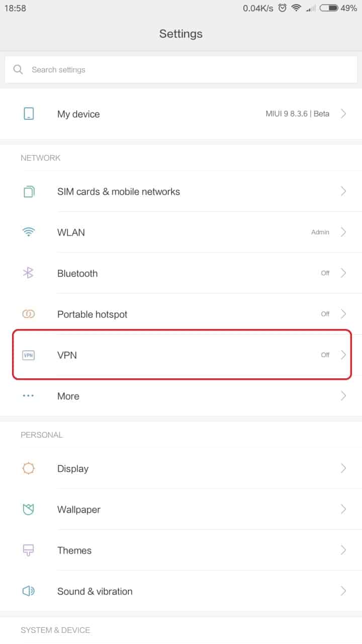Open chevron next to MIUI version
Image resolution: width=362 pixels, height=644 pixels.
343,114
